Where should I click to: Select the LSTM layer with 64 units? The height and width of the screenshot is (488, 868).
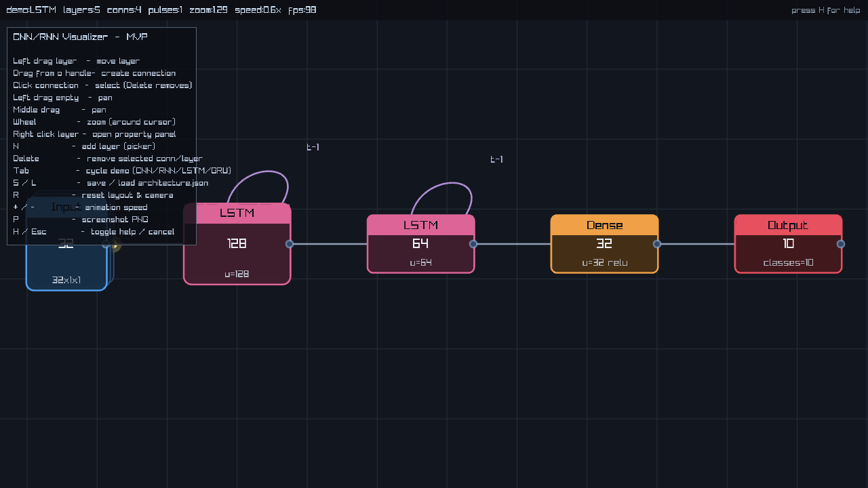420,244
